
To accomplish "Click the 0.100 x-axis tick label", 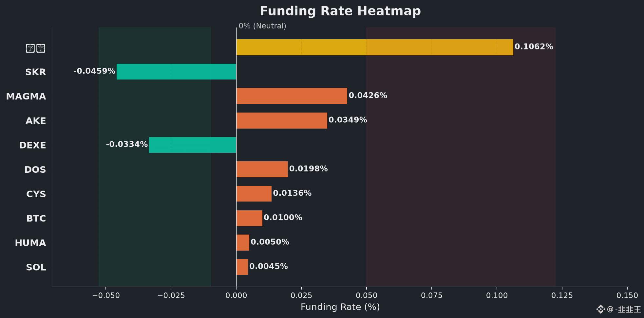I will (x=497, y=296).
